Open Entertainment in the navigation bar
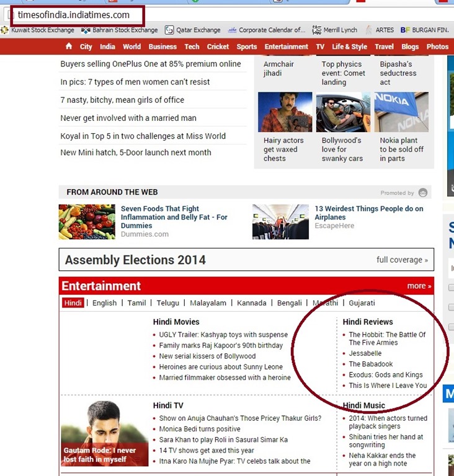This screenshot has height=476, width=454. coord(287,46)
